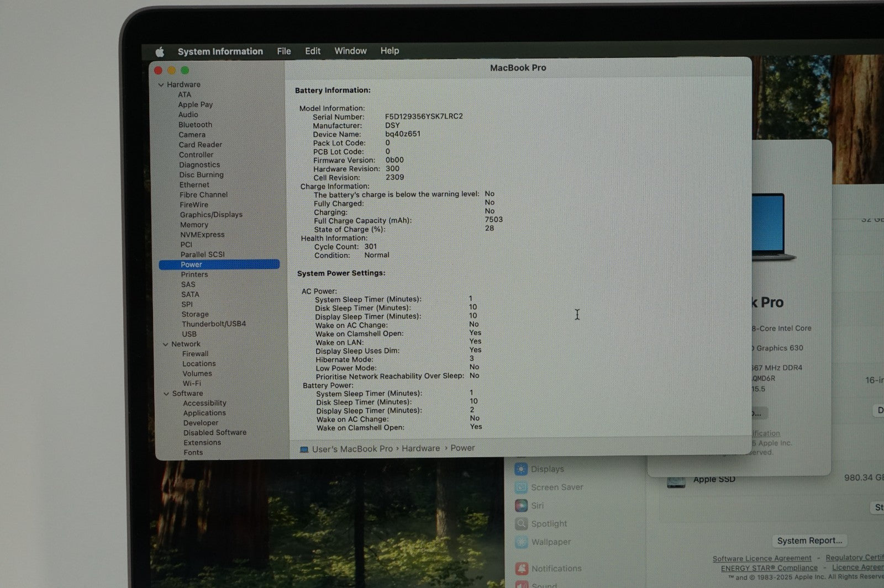Click the System Report... button

click(809, 541)
